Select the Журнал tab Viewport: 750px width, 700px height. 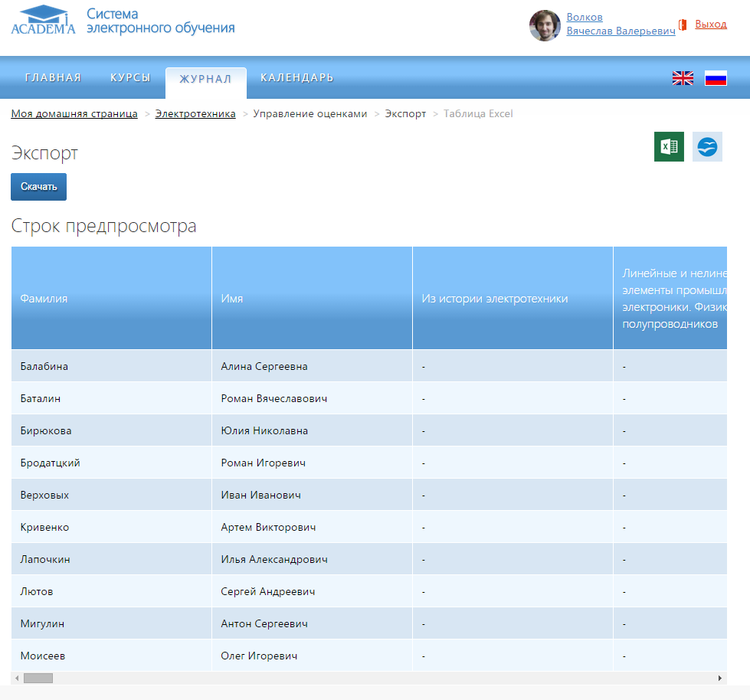pos(205,79)
